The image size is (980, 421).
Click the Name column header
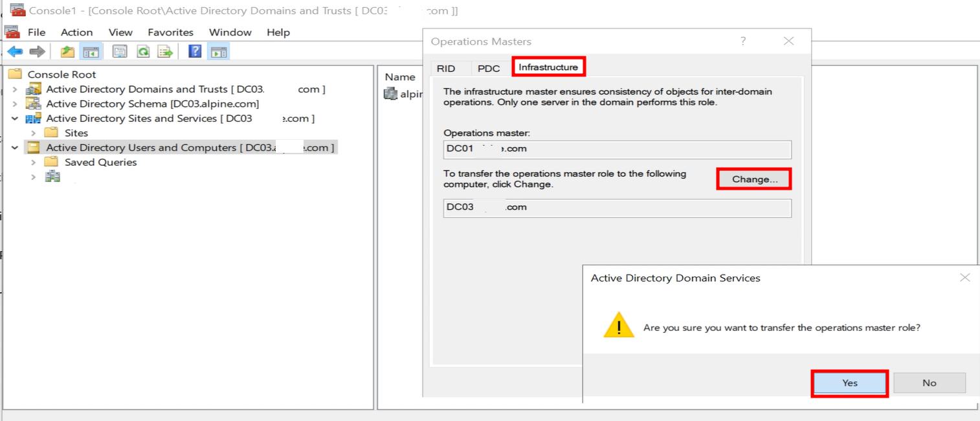click(400, 76)
